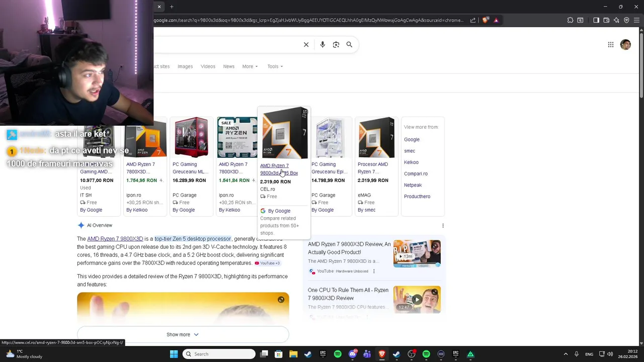View more products from smec
Screen dimensions: 644x362
click(x=410, y=151)
